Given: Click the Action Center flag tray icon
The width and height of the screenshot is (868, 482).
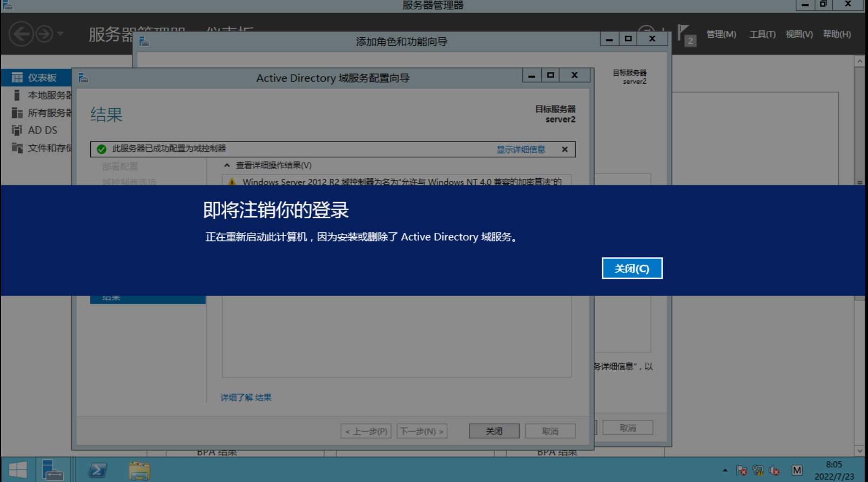Looking at the screenshot, I should click(x=742, y=471).
